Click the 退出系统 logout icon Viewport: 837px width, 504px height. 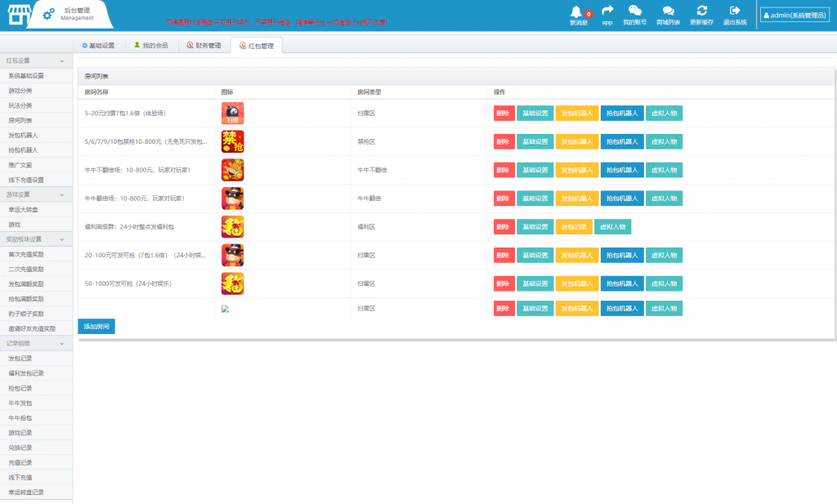pyautogui.click(x=735, y=11)
